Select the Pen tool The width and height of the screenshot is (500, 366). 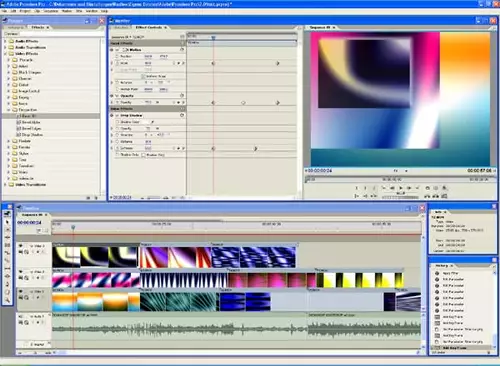[7, 284]
